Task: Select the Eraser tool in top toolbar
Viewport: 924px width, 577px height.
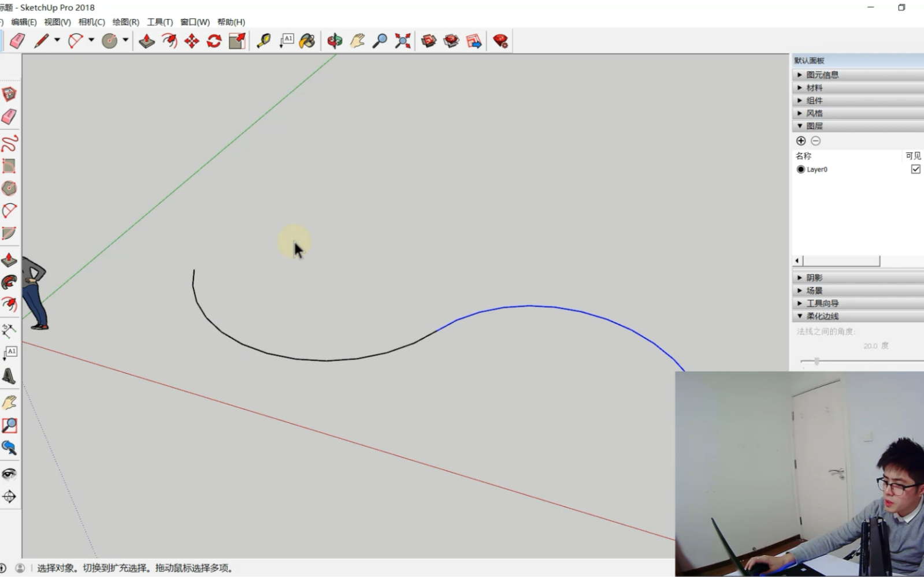Action: [x=17, y=40]
